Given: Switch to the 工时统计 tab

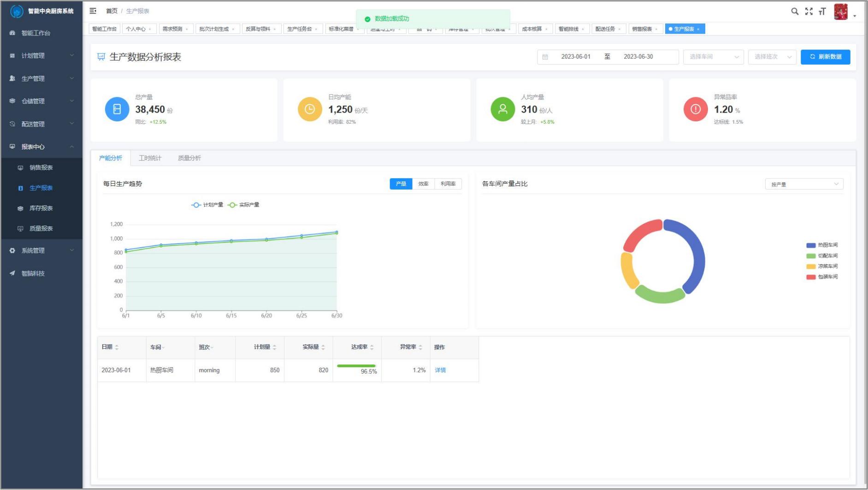Looking at the screenshot, I should 150,158.
